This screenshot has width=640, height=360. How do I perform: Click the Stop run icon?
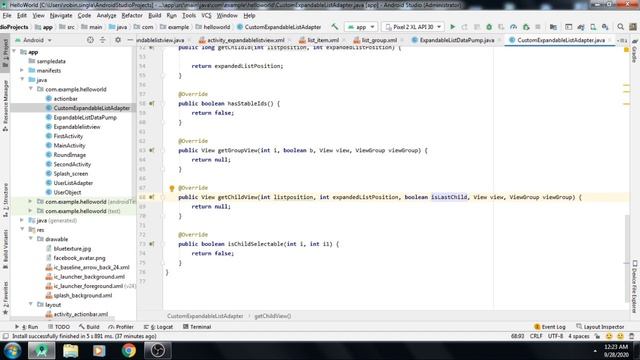538,27
